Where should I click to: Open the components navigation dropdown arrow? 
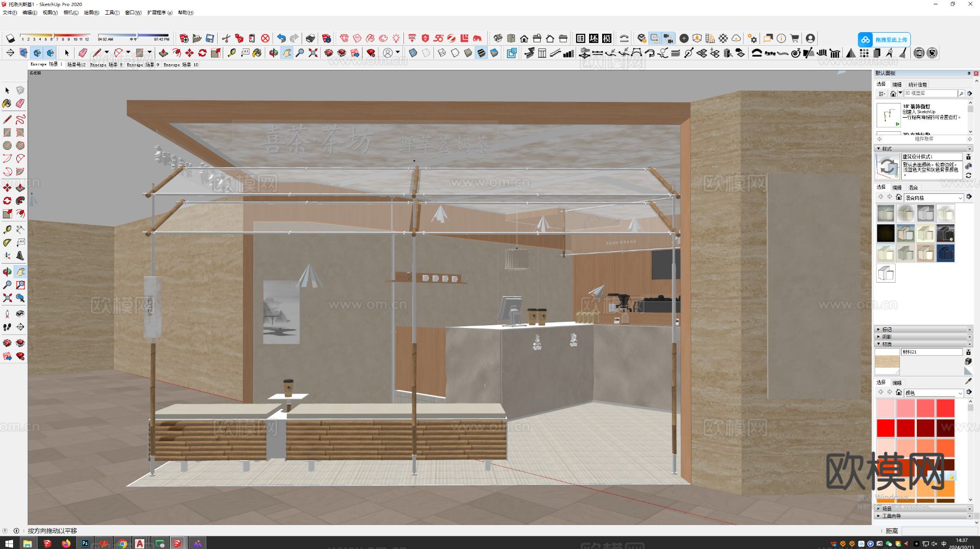click(900, 93)
